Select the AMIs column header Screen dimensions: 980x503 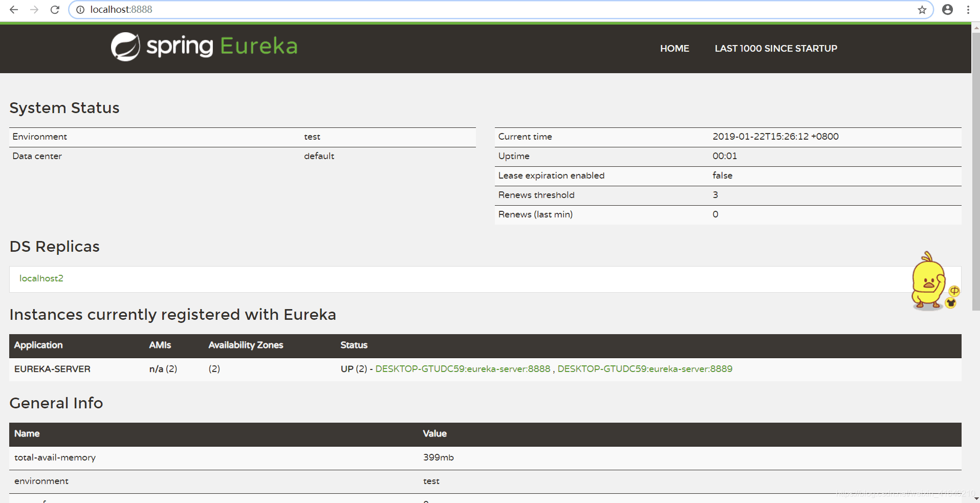click(x=160, y=345)
